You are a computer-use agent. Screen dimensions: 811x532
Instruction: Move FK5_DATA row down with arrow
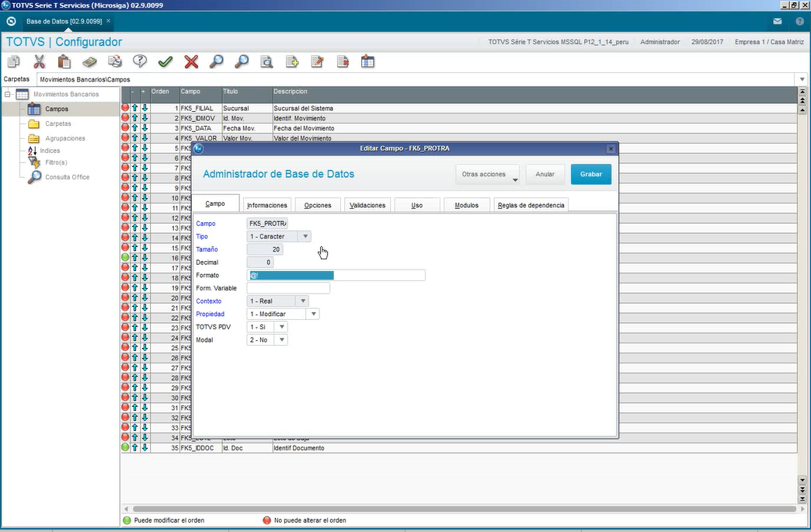144,127
